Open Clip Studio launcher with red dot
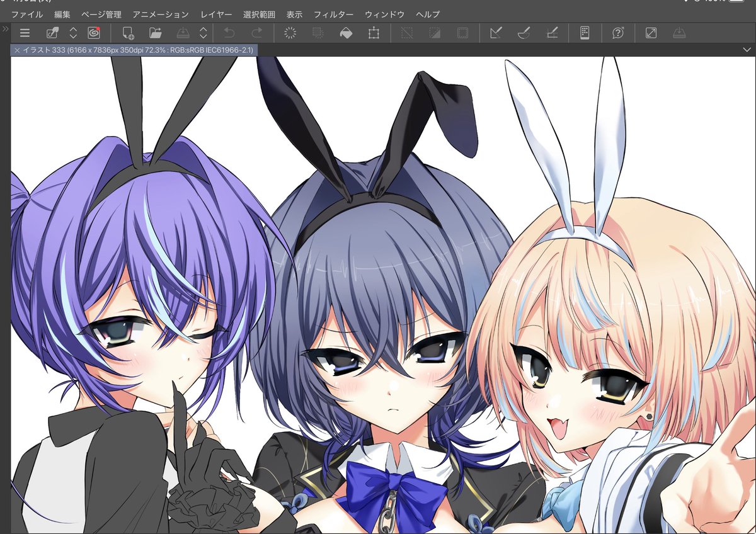This screenshot has width=756, height=534. (x=93, y=33)
